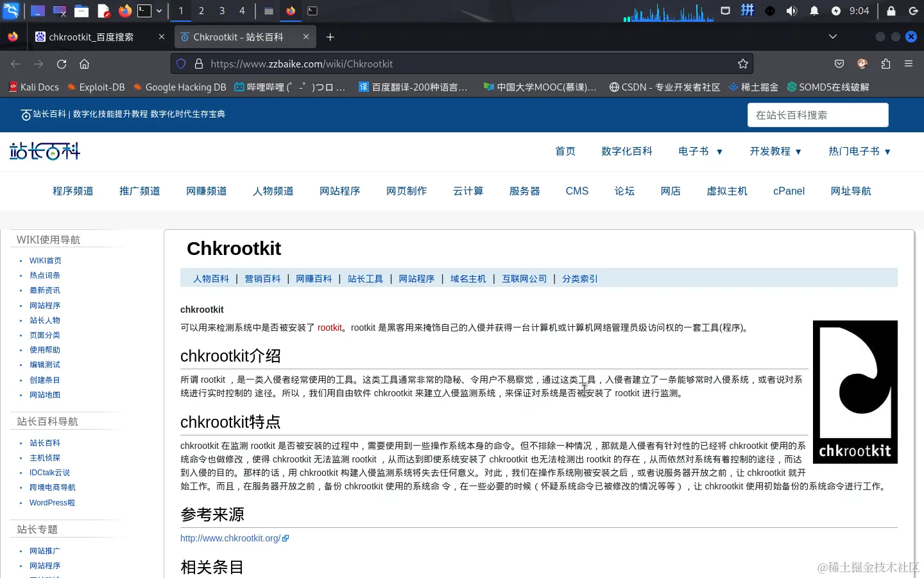Follow the red rootkit link
Screen dimensions: 924x578
click(x=330, y=328)
